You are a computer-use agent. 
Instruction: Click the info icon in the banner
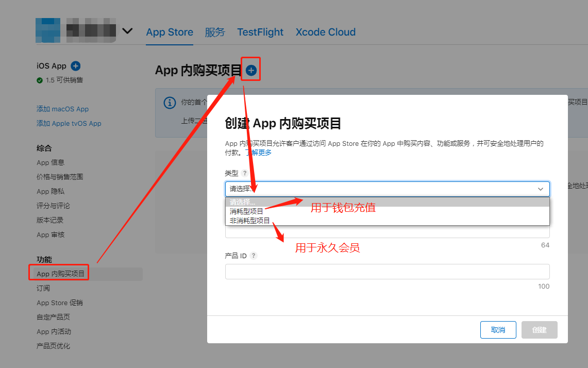coord(170,103)
